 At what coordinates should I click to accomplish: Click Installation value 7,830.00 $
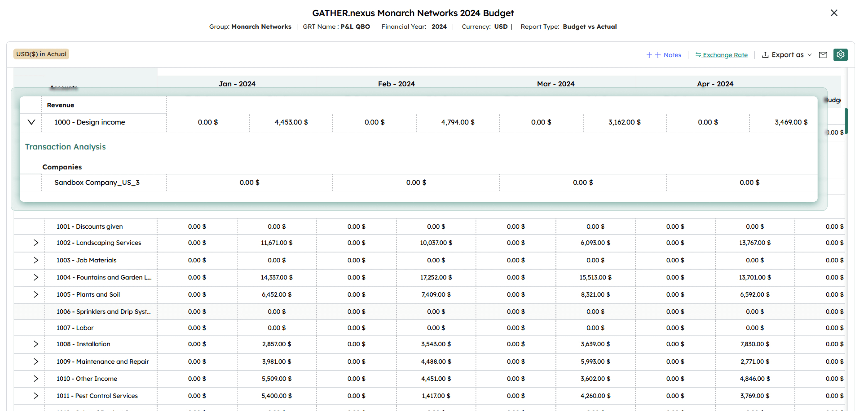[x=755, y=344]
